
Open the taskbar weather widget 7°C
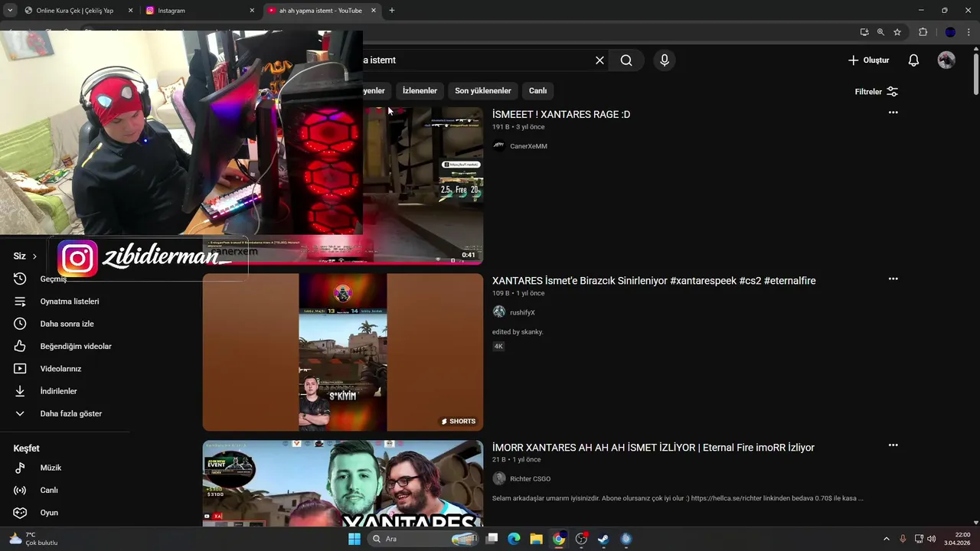[x=32, y=539]
